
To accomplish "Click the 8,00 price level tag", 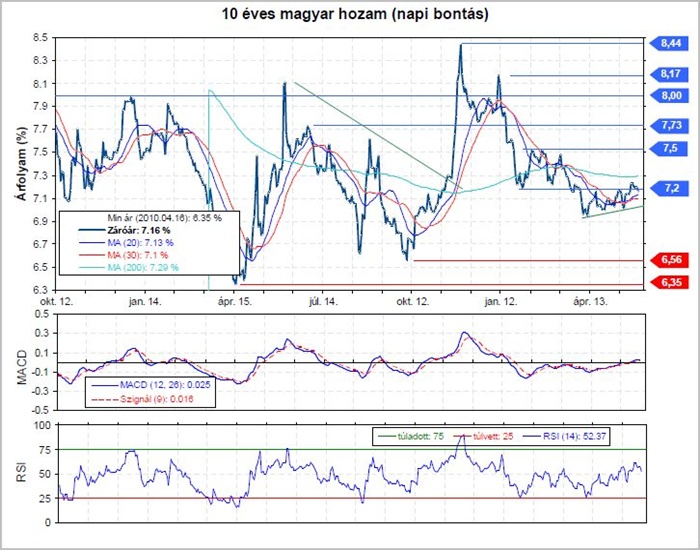I will tap(672, 95).
